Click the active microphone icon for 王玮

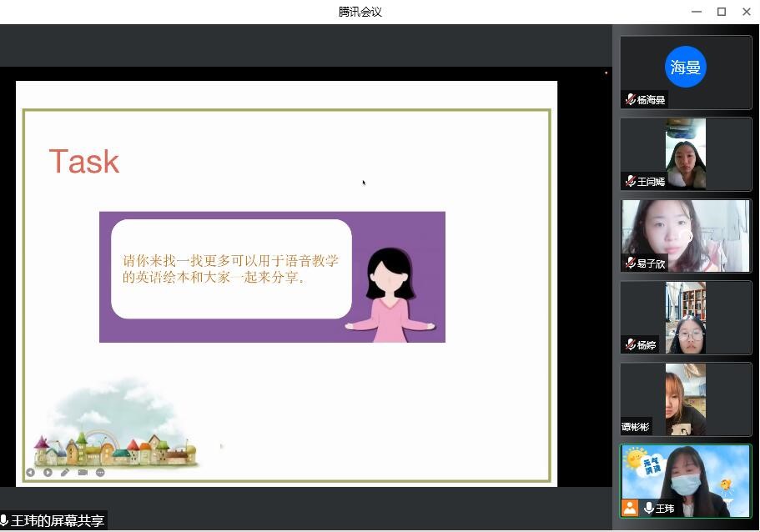648,508
